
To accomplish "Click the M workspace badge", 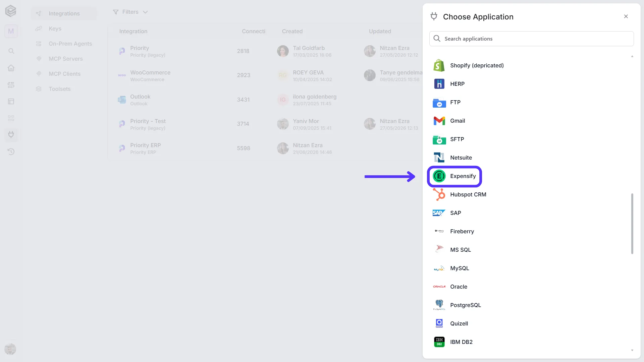I will pos(11,31).
